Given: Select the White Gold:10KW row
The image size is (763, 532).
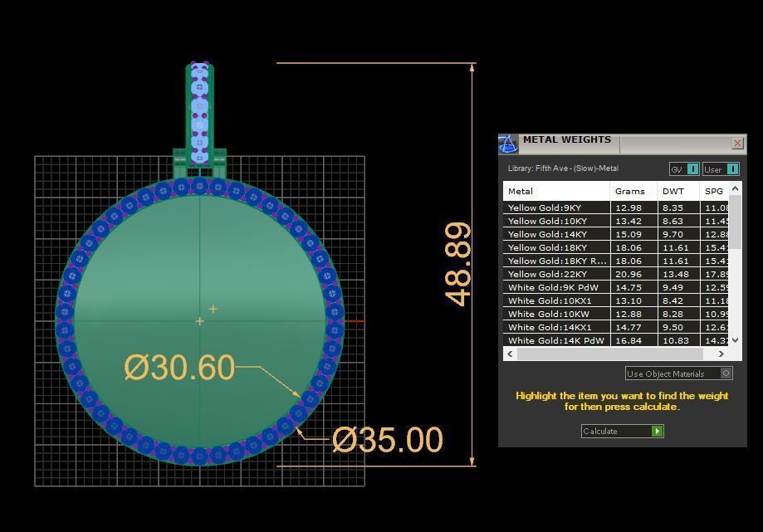Looking at the screenshot, I should point(615,315).
